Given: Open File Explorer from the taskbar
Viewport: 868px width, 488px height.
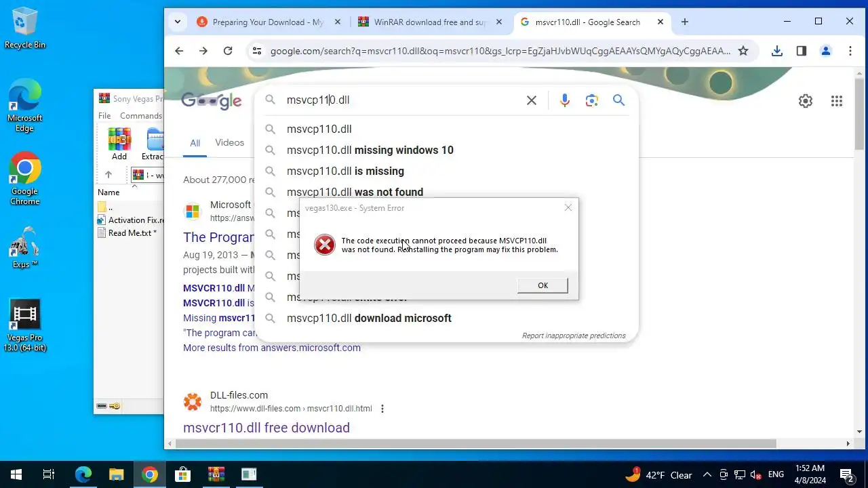Looking at the screenshot, I should 117,474.
